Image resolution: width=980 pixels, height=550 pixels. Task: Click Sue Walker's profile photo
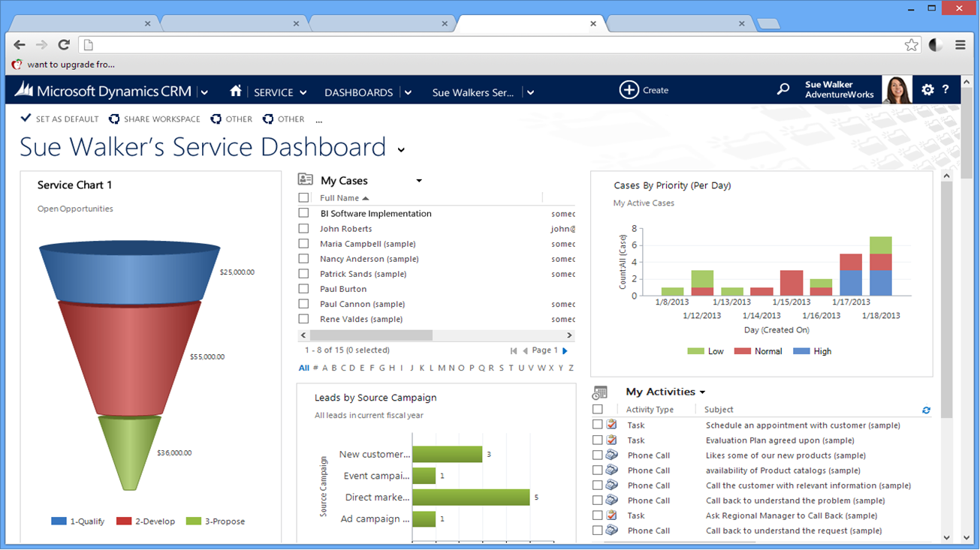pyautogui.click(x=897, y=90)
